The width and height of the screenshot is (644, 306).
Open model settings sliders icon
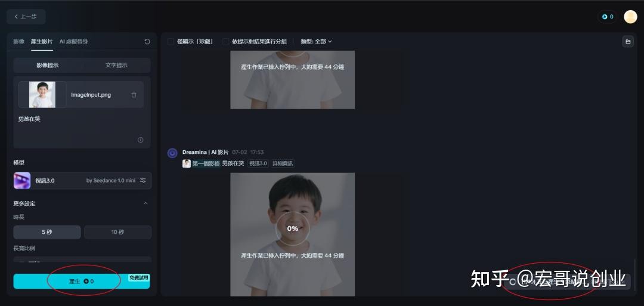click(x=143, y=180)
